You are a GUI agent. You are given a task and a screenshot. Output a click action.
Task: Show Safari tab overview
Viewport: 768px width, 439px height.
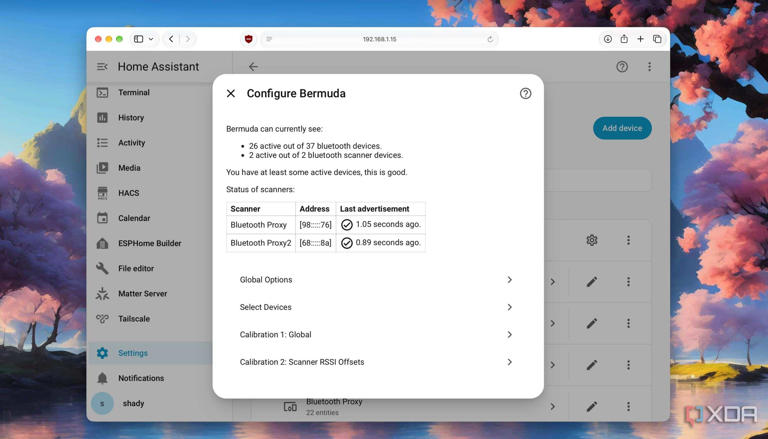coord(657,39)
